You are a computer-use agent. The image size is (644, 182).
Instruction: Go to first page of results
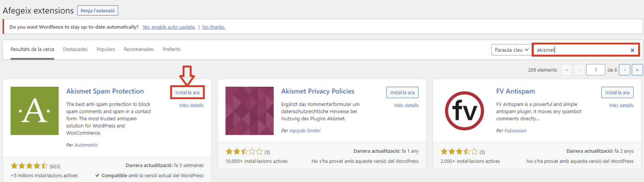566,70
